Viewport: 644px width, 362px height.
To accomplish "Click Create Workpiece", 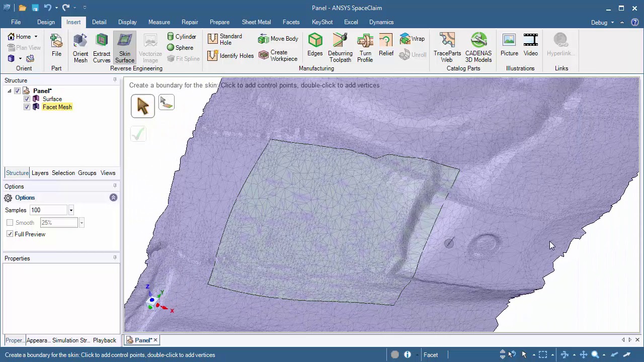I will [278, 55].
